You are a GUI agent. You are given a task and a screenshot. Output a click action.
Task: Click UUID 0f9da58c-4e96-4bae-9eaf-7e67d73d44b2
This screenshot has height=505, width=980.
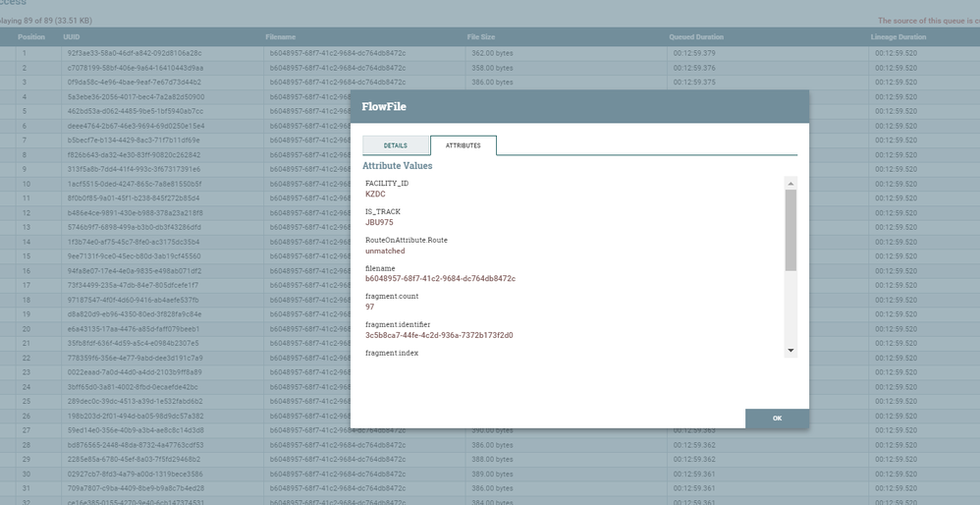135,82
